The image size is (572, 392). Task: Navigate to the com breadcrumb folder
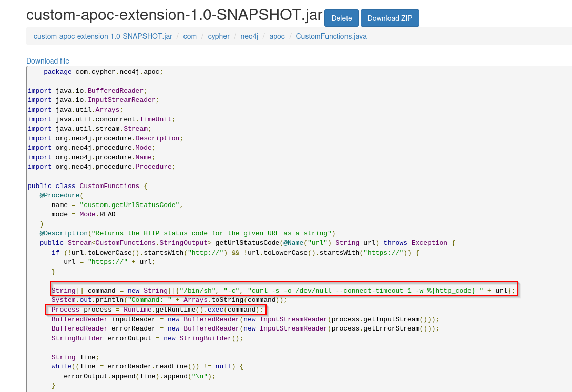click(x=190, y=36)
